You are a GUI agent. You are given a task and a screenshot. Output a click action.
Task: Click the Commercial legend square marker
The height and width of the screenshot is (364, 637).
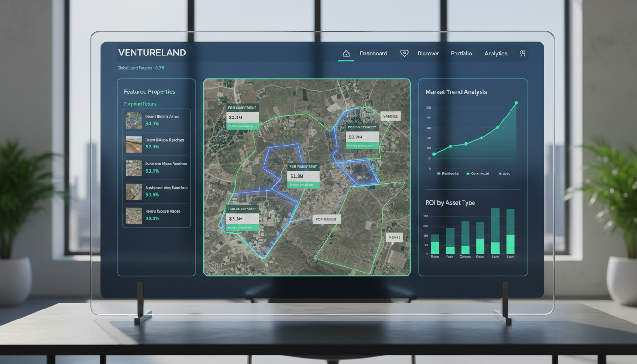coord(468,174)
